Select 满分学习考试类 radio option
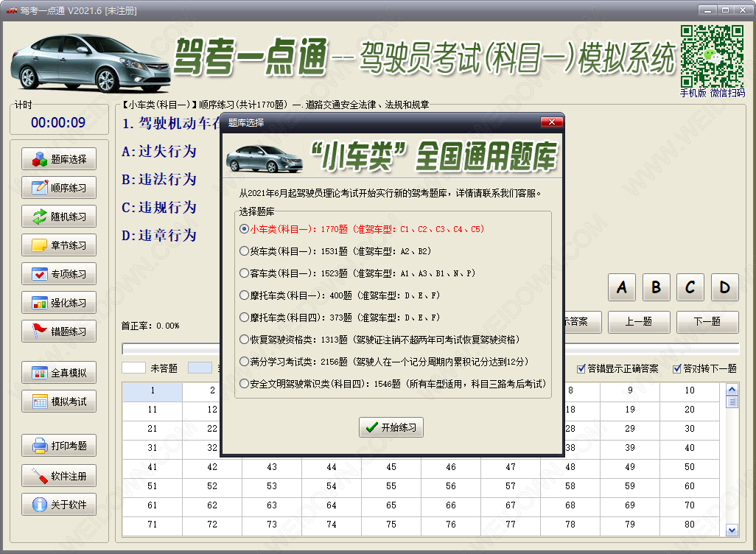This screenshot has width=756, height=554. 245,362
